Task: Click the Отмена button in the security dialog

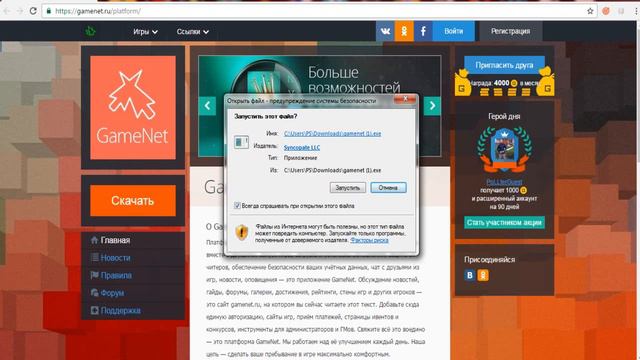Action: 388,188
